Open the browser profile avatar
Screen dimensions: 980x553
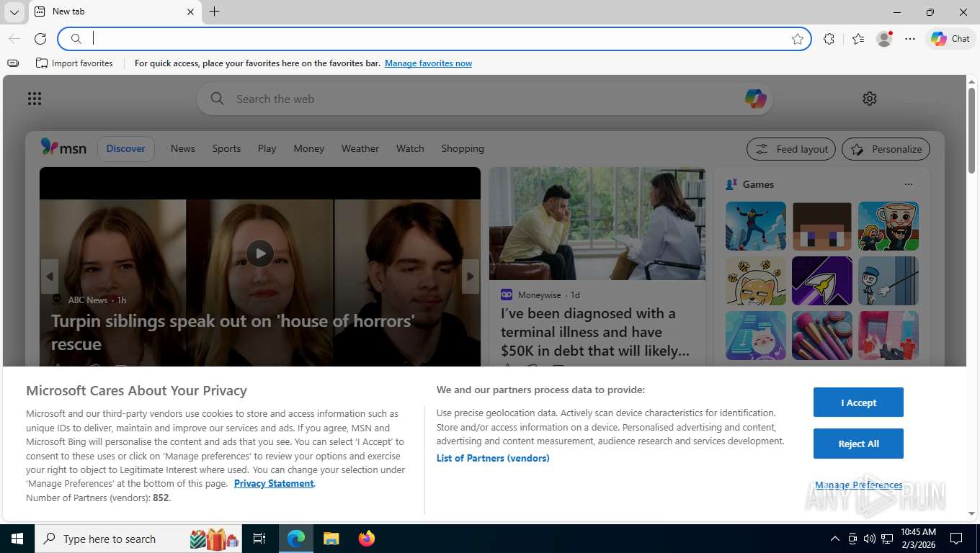884,39
